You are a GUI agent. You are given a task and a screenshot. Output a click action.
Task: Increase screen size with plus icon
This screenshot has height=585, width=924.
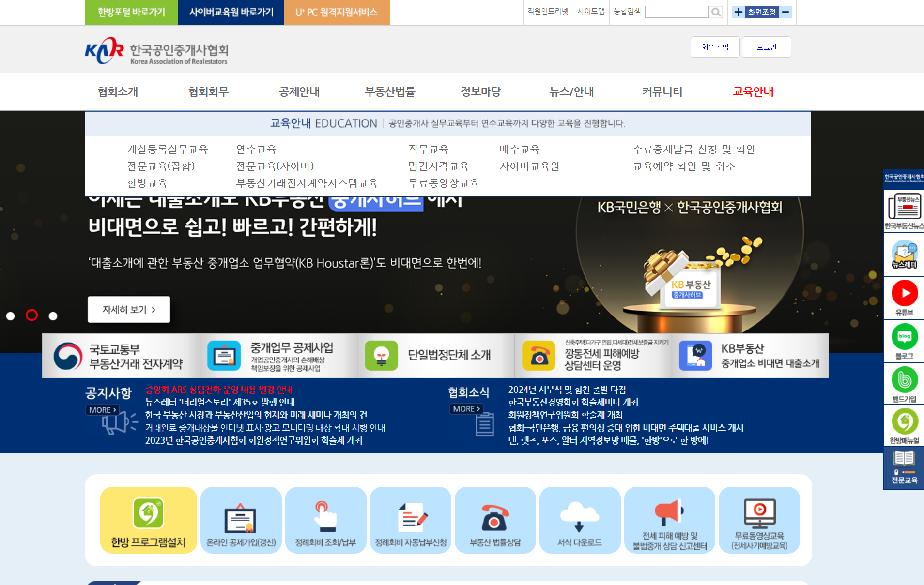point(738,12)
